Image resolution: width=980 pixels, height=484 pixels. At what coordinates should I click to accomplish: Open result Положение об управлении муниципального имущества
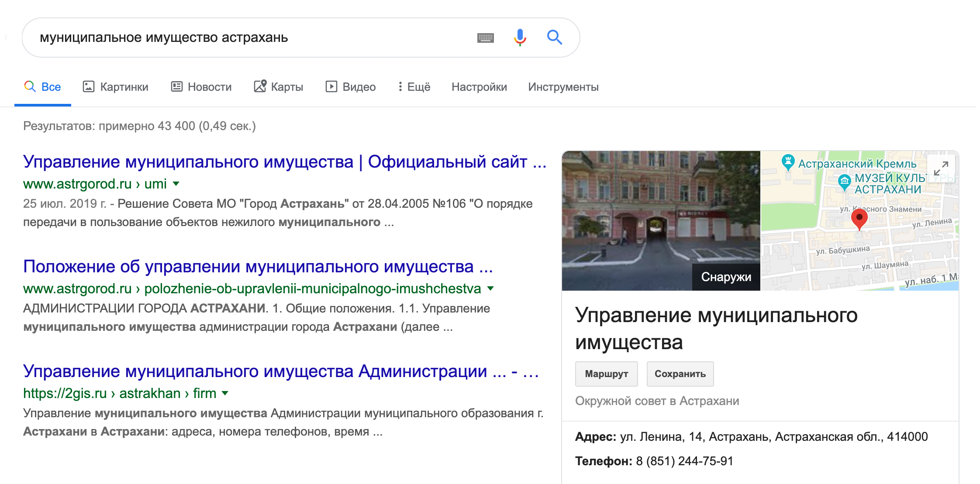[258, 267]
